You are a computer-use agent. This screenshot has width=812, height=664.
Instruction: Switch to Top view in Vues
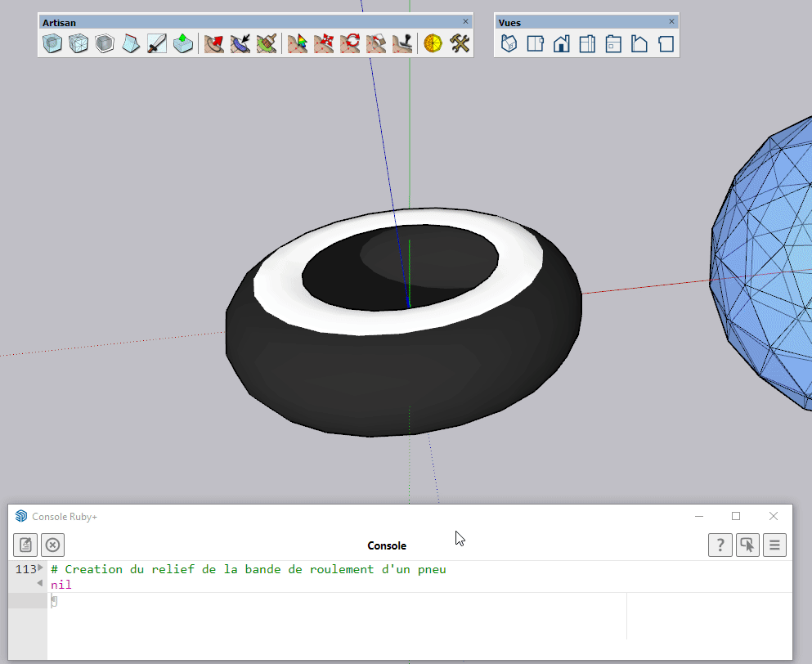pos(536,43)
